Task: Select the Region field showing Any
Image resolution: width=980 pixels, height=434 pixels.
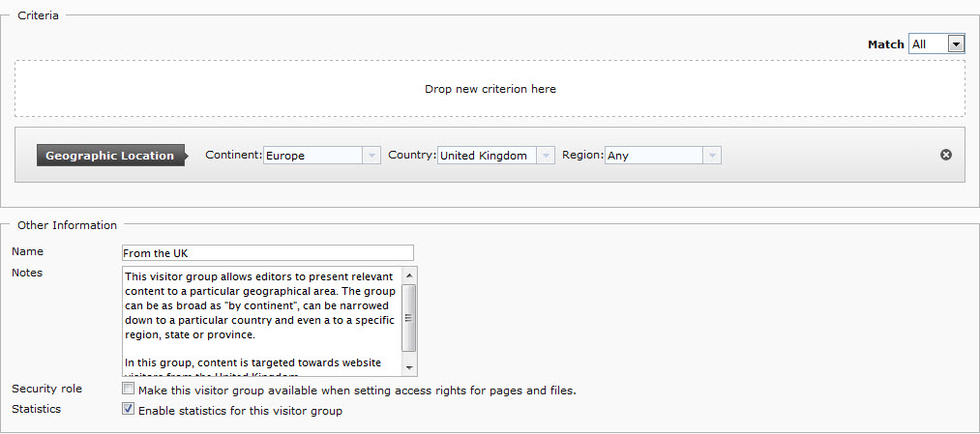Action: (653, 156)
